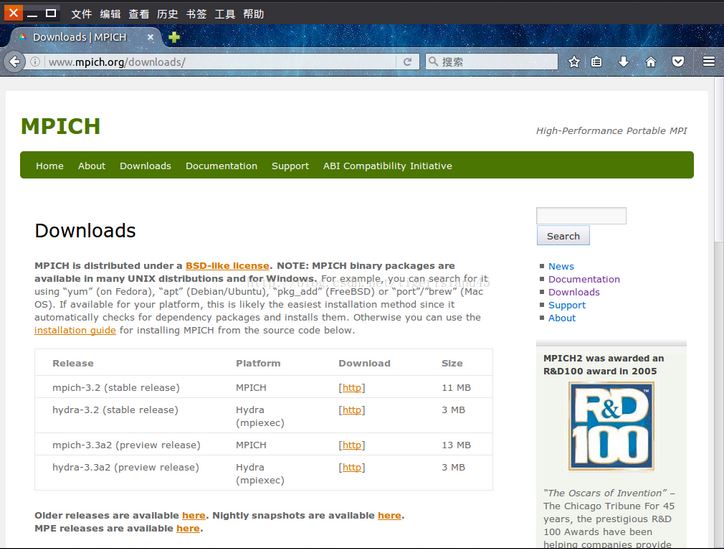Open MPE releases 'here' link
This screenshot has height=549, width=724.
click(x=188, y=528)
